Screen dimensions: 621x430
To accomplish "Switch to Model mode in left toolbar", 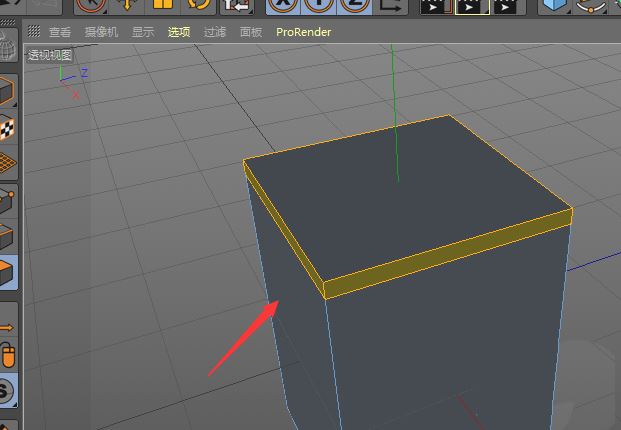I will point(7,93).
